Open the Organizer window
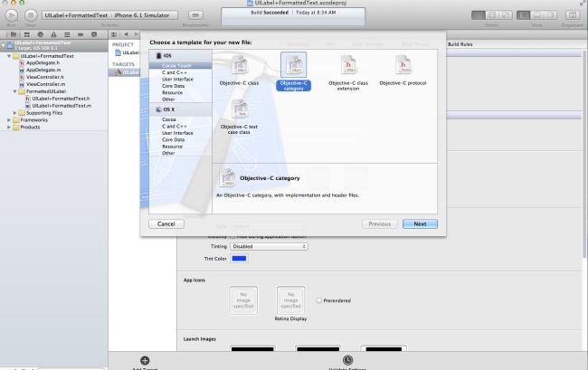This screenshot has width=588, height=370. 573,15
